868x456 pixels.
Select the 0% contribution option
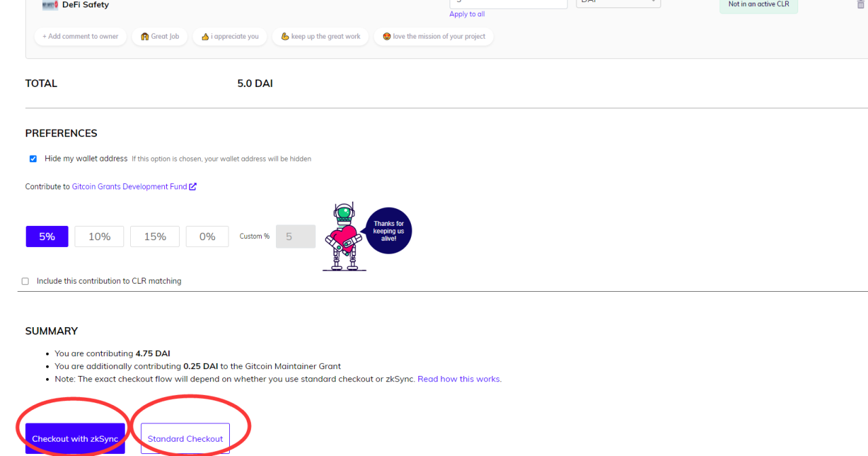click(208, 236)
